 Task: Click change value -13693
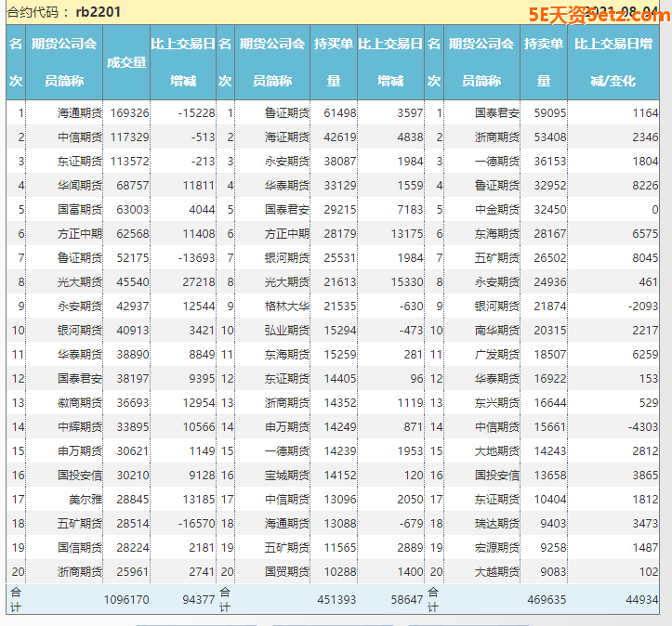[197, 258]
